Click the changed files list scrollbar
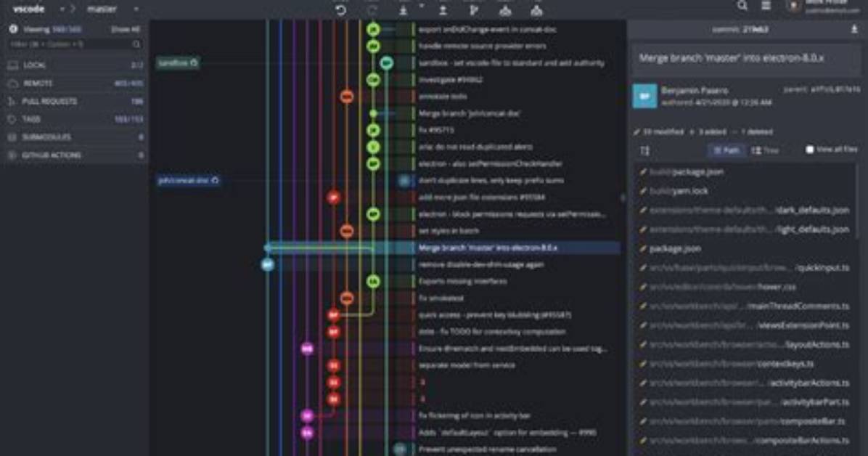 tap(858, 203)
